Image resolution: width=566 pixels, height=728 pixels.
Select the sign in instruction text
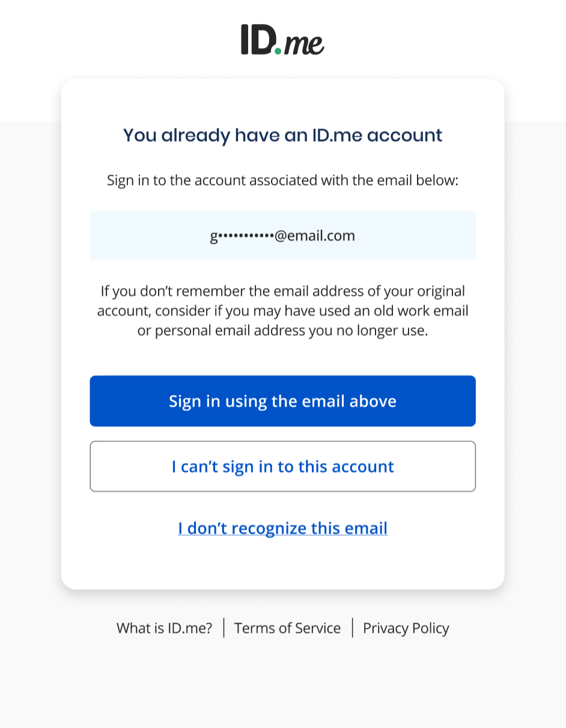282,180
